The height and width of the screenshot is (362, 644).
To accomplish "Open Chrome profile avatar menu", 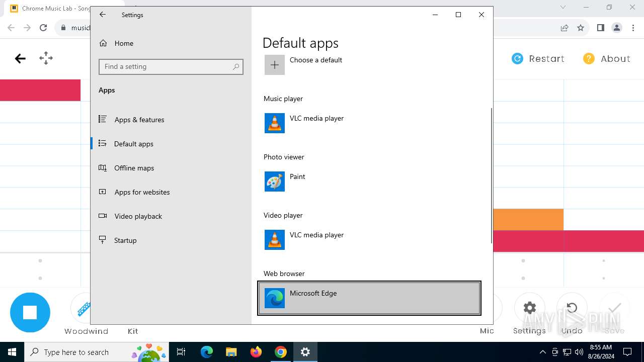I will 617,28.
